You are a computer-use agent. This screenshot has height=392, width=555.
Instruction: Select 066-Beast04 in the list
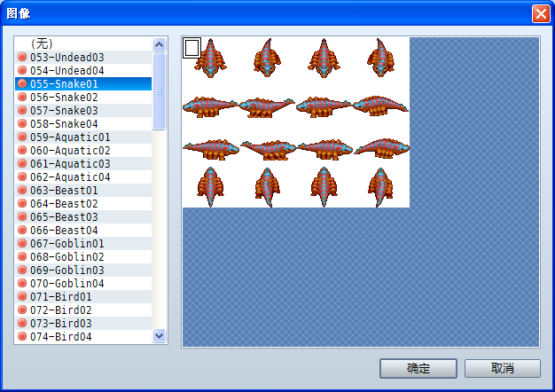(x=83, y=231)
